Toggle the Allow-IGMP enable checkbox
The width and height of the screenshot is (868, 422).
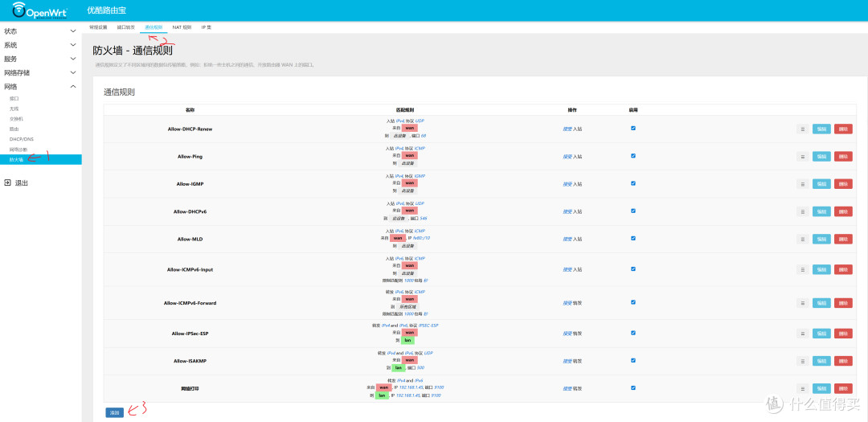point(633,183)
